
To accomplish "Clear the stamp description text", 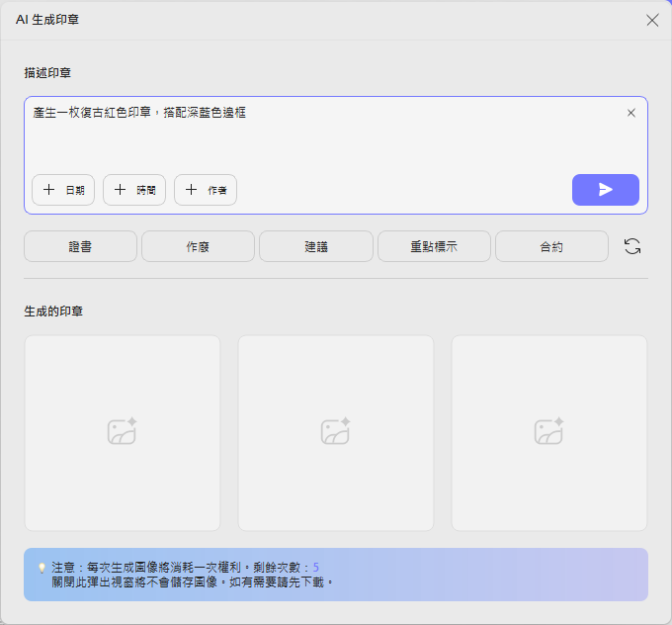I will pyautogui.click(x=630, y=113).
